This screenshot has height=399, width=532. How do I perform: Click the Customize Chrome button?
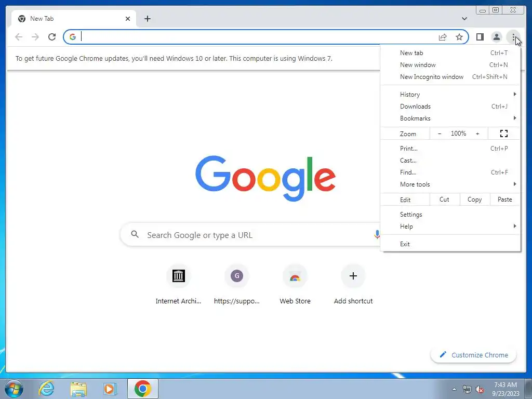[474, 355]
